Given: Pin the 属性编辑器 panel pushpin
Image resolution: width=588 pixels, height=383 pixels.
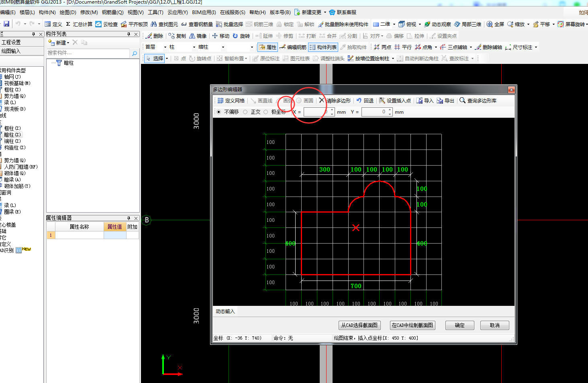Looking at the screenshot, I should [129, 218].
